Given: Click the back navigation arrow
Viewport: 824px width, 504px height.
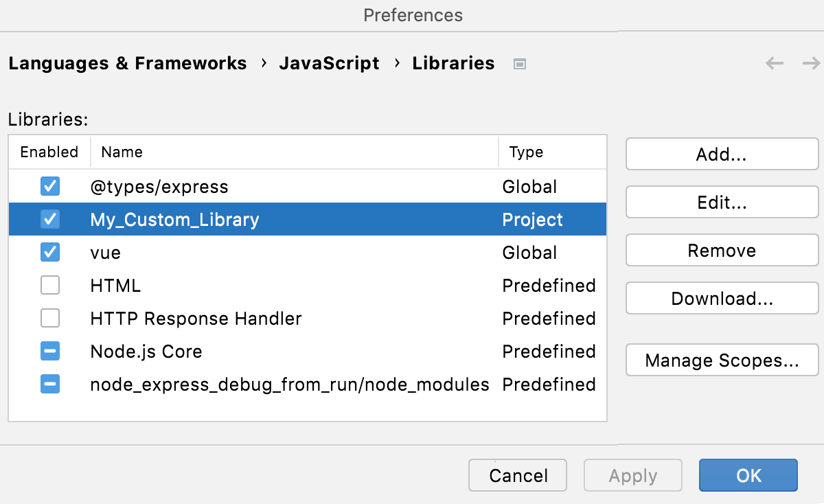Looking at the screenshot, I should click(775, 63).
